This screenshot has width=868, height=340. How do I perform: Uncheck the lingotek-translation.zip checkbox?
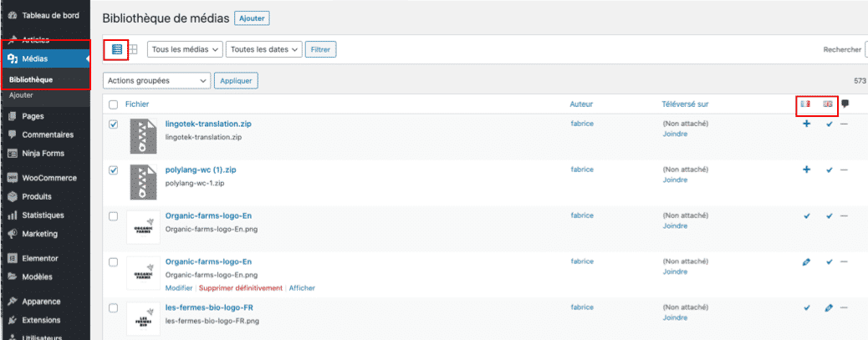click(x=113, y=124)
